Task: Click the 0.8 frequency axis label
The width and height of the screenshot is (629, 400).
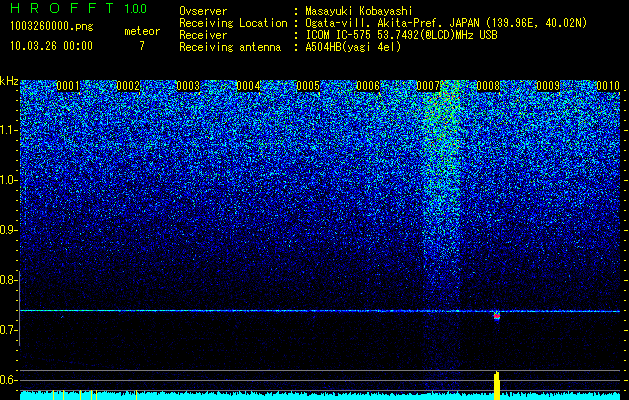Action: 9,280
